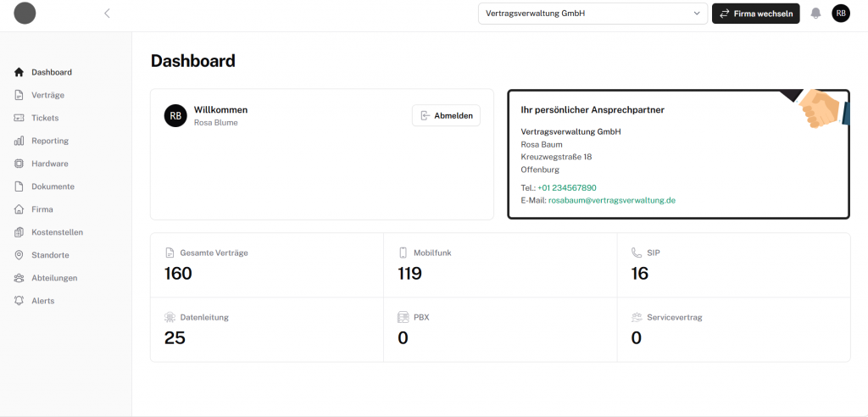Image resolution: width=868 pixels, height=417 pixels.
Task: Click the Standorte location pin icon
Action: coord(19,255)
